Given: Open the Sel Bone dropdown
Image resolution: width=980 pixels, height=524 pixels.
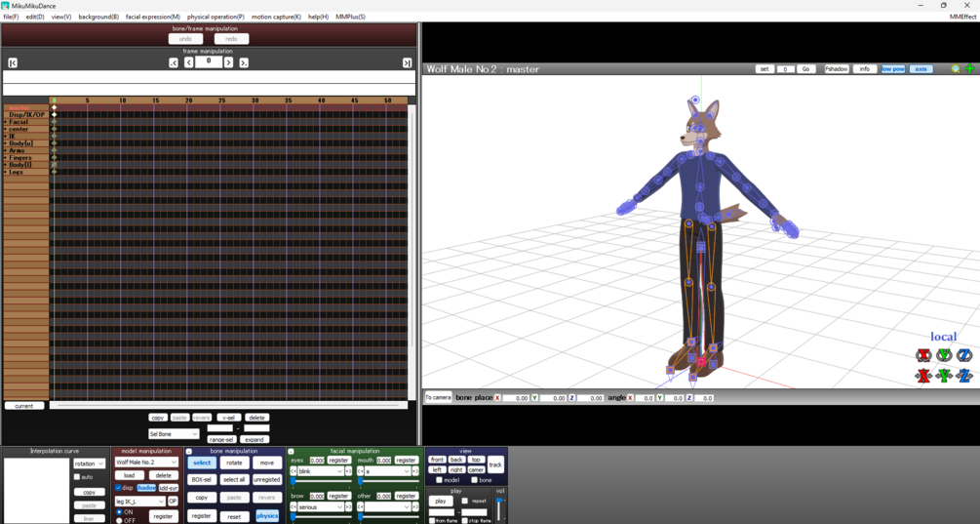Looking at the screenshot, I should click(174, 434).
